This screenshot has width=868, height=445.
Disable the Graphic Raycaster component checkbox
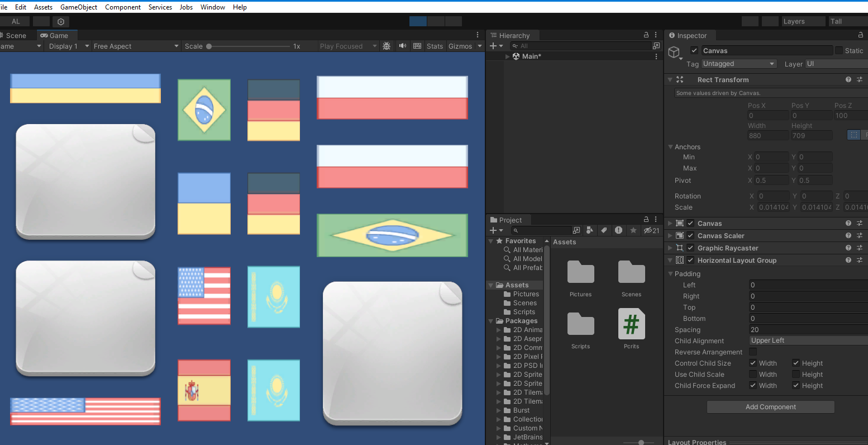tap(691, 248)
